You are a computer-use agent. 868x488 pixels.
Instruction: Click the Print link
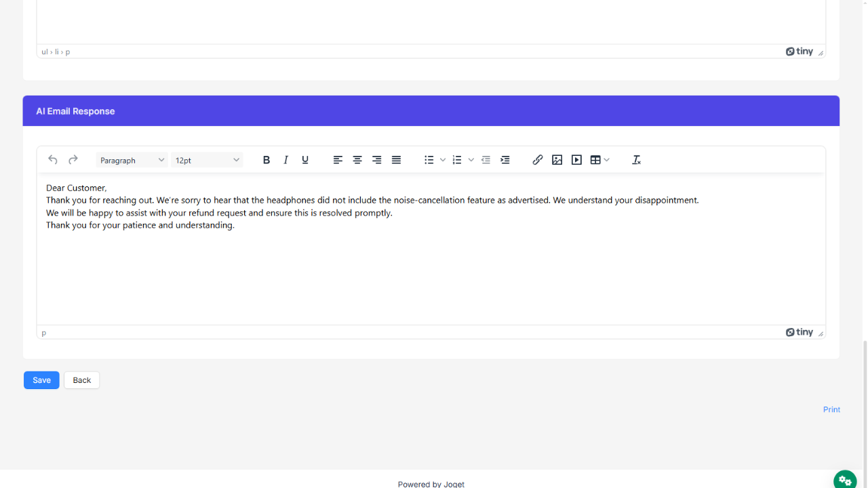831,409
